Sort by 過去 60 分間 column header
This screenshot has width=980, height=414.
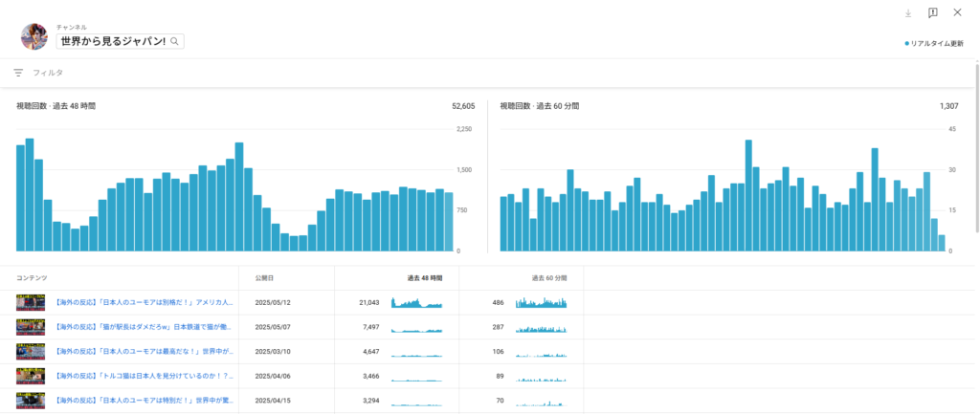548,278
